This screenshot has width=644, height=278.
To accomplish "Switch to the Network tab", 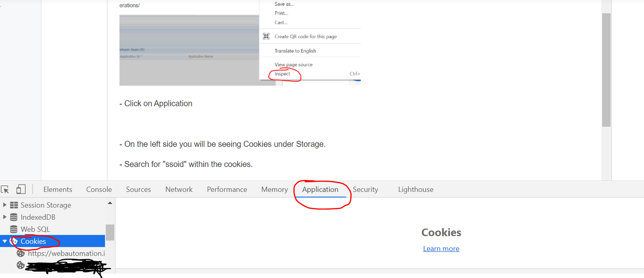I will 179,189.
